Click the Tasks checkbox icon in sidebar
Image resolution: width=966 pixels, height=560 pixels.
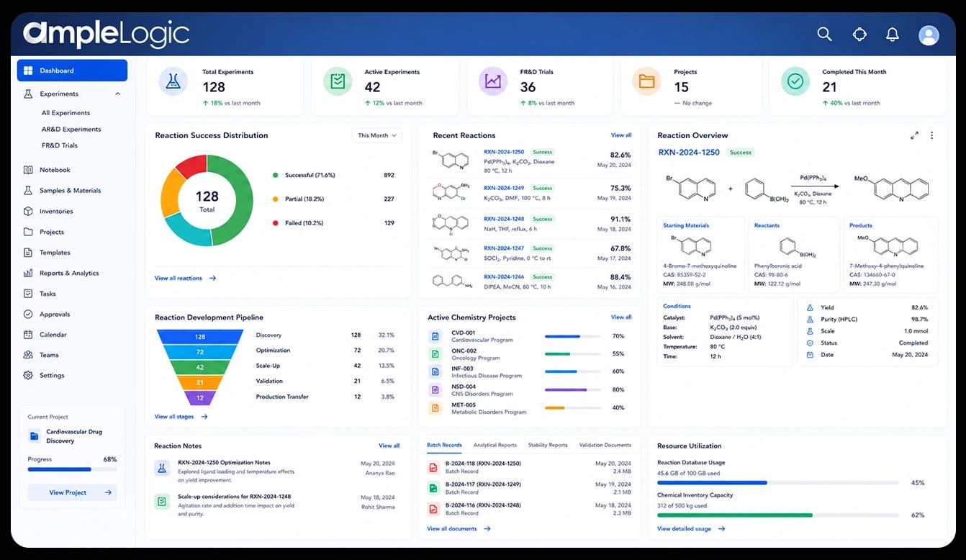pos(28,294)
